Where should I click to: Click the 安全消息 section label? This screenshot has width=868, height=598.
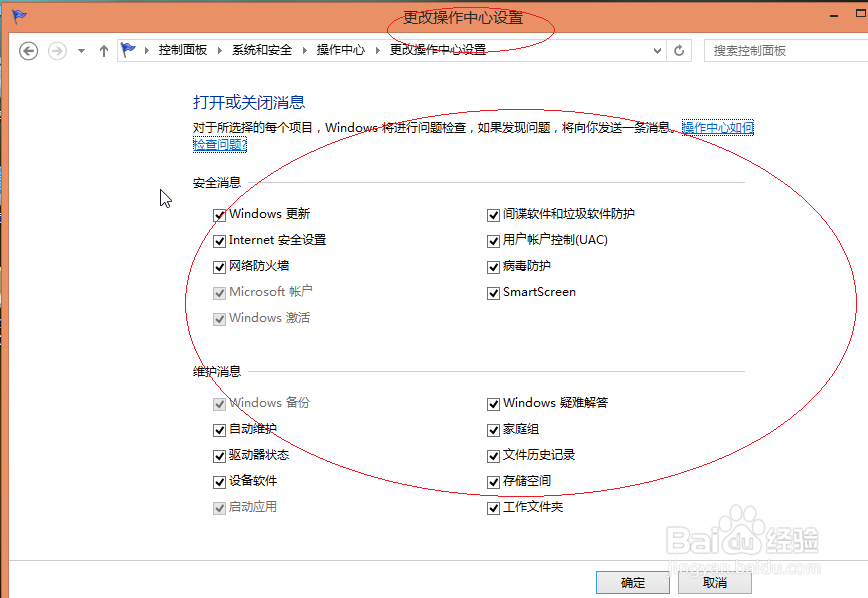point(217,183)
